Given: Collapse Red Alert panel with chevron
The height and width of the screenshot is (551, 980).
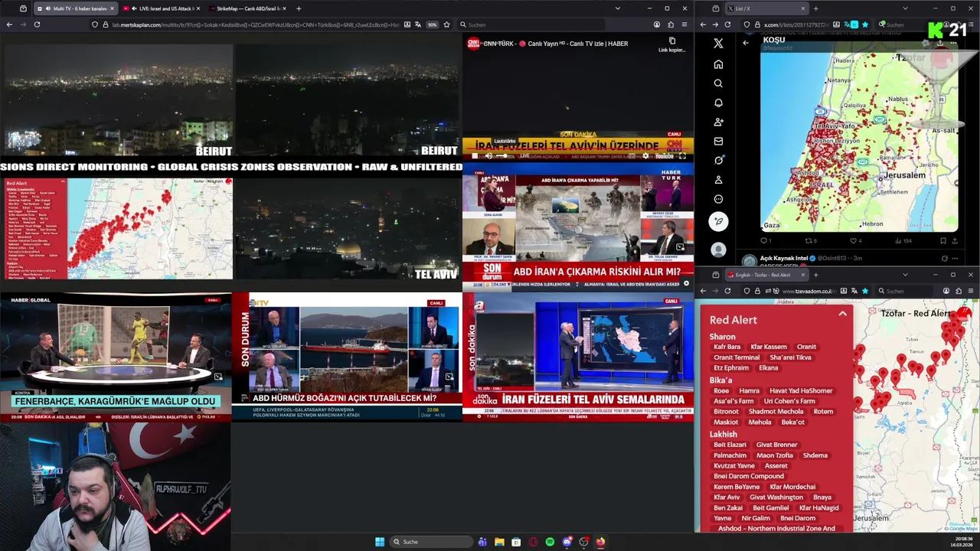Looking at the screenshot, I should pos(842,314).
